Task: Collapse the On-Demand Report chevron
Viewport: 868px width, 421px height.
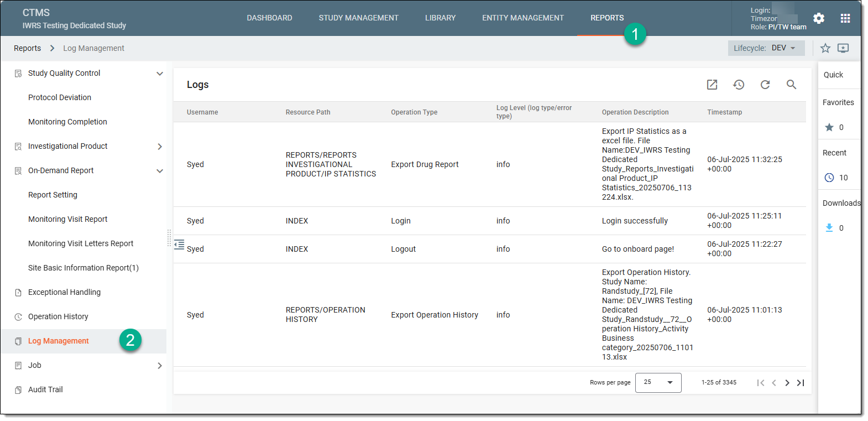Action: [x=160, y=170]
